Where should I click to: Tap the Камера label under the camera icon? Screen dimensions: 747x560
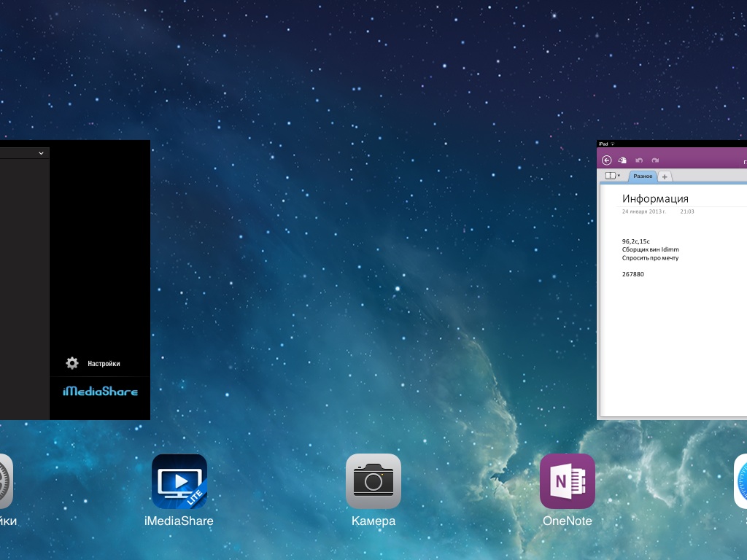point(373,521)
